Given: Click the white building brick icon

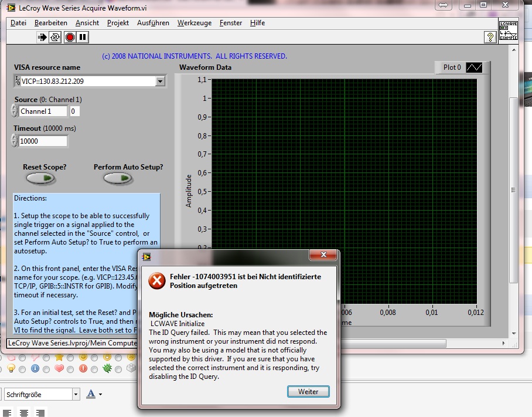Looking at the screenshot, I should [x=131, y=368].
